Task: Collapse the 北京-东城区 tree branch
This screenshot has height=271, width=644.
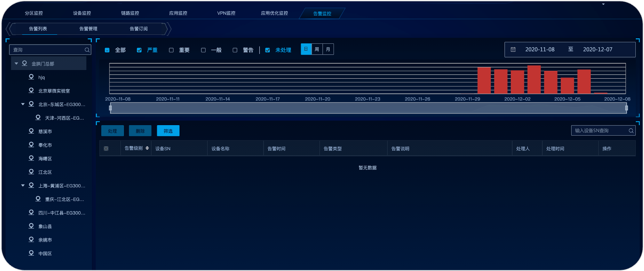Action: click(23, 104)
